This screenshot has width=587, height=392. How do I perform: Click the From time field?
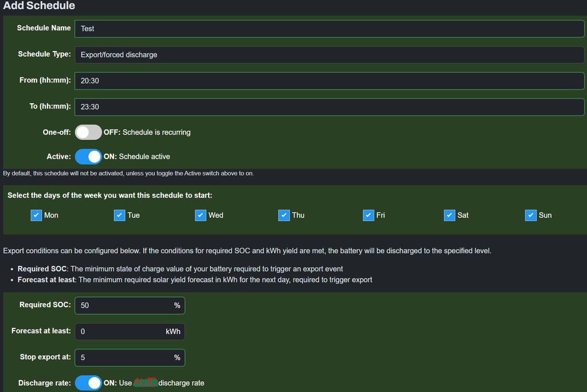pos(329,81)
